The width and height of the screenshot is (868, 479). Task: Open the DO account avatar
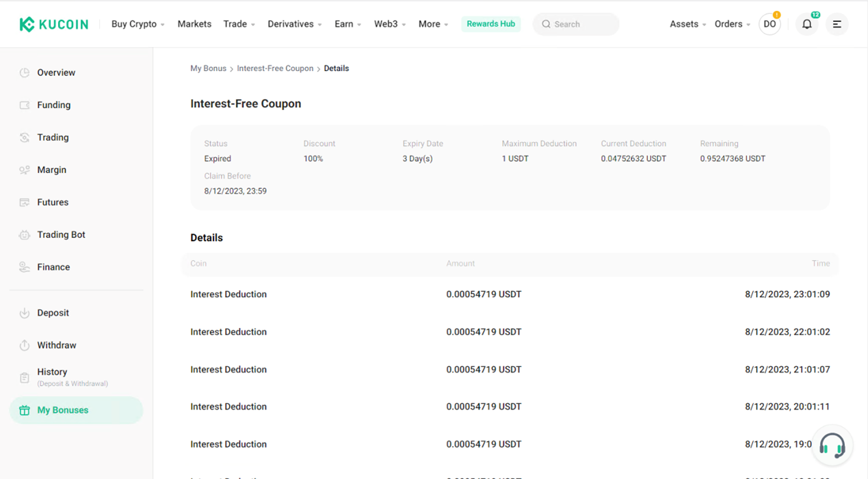tap(770, 25)
